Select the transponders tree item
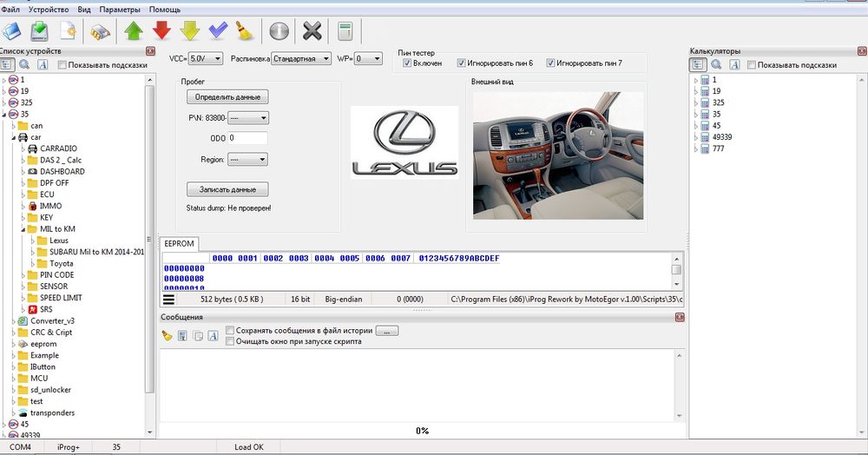The image size is (868, 455). pos(52,413)
